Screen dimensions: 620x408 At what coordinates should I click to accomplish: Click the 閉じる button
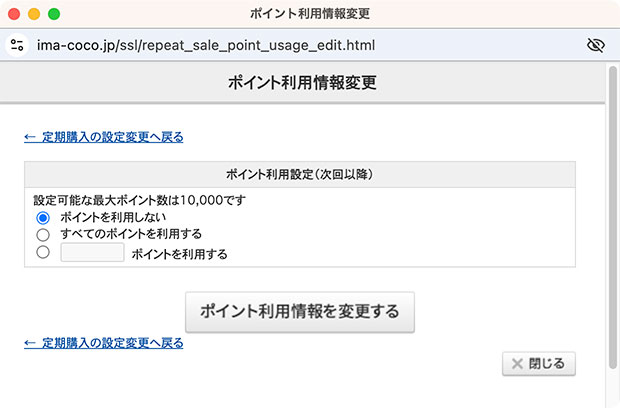(x=539, y=363)
